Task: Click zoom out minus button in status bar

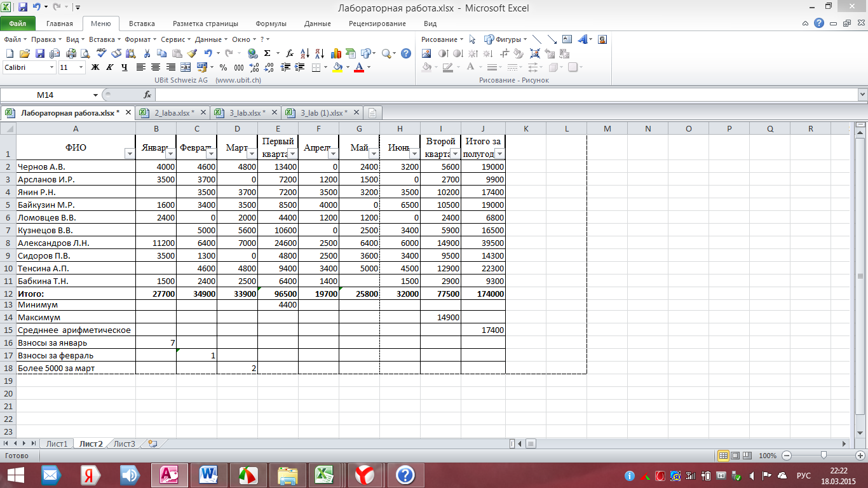Action: 787,456
